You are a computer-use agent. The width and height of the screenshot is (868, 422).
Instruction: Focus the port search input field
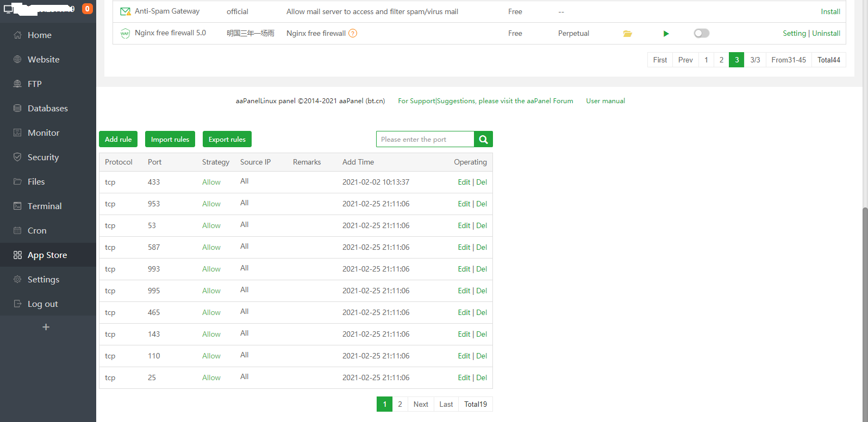click(x=425, y=140)
